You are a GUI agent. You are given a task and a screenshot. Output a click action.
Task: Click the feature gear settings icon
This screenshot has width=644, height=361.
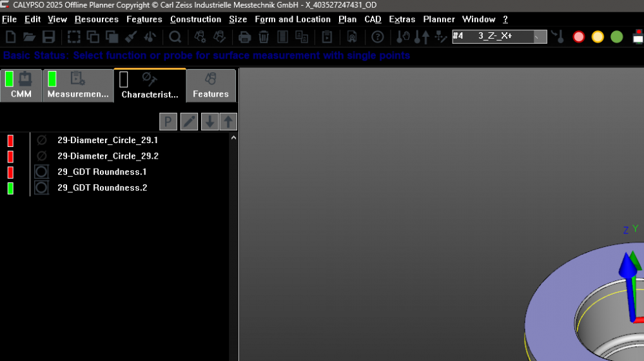[x=200, y=37]
